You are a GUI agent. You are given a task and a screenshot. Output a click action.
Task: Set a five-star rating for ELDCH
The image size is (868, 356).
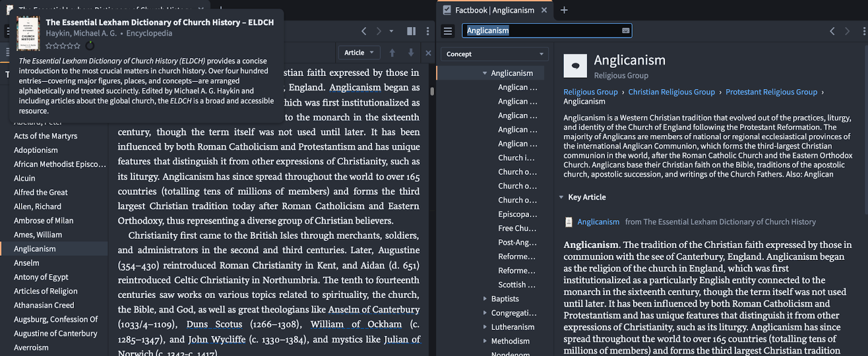tap(77, 46)
